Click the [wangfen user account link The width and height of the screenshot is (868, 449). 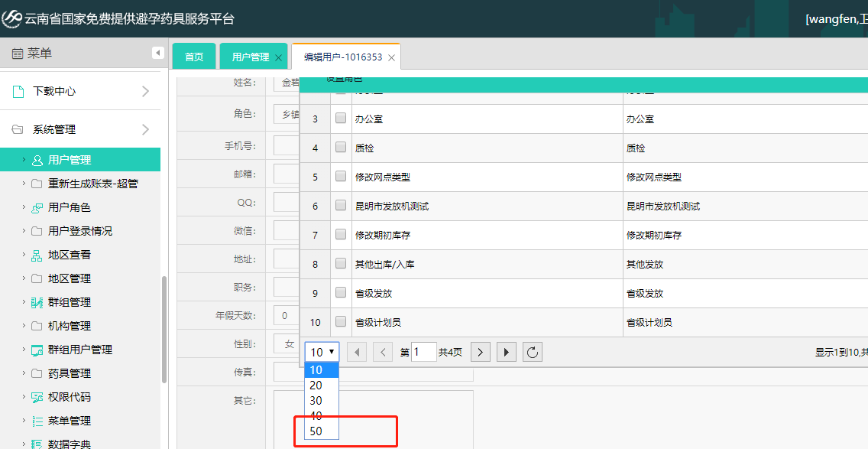click(837, 19)
